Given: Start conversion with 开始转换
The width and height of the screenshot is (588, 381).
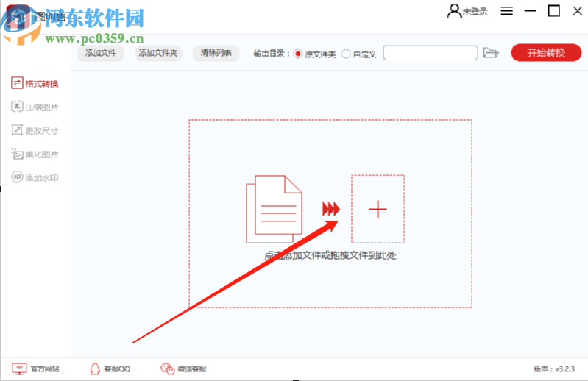Looking at the screenshot, I should click(546, 52).
